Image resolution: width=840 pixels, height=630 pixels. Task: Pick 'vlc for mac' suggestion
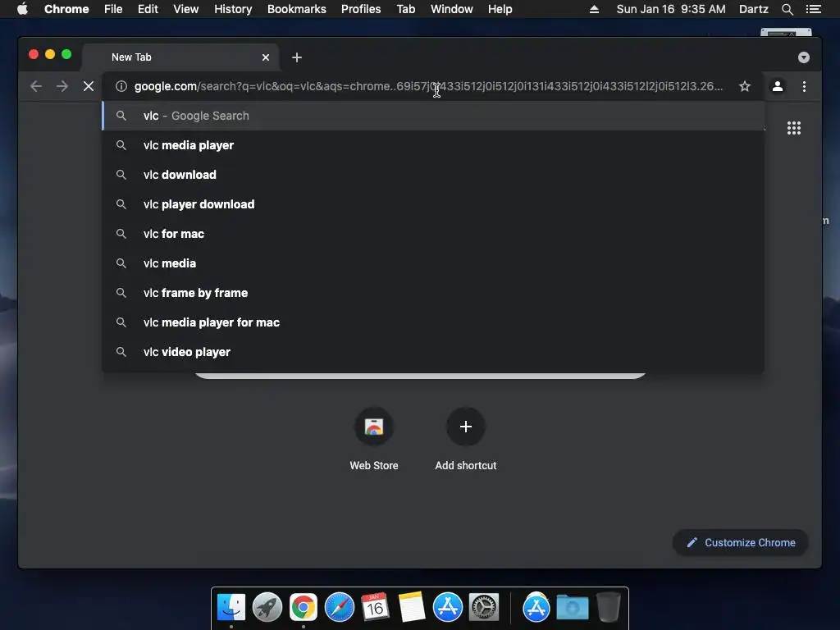coord(433,234)
